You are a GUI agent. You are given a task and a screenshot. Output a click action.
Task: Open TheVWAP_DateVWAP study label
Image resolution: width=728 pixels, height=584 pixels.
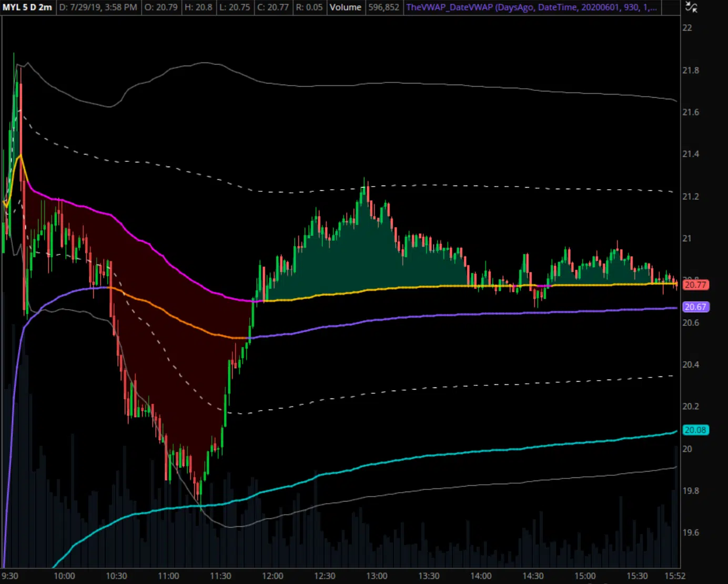[531, 7]
